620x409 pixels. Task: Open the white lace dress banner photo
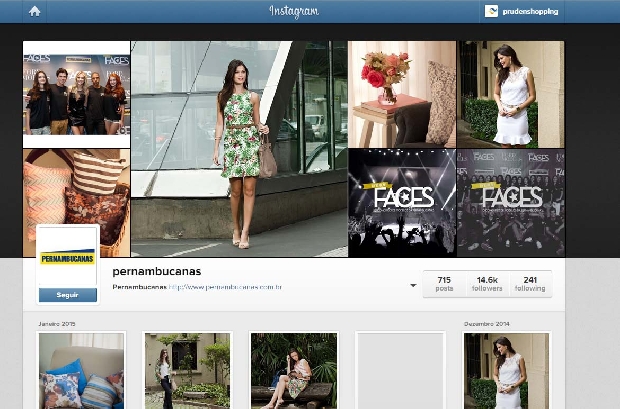(x=511, y=95)
